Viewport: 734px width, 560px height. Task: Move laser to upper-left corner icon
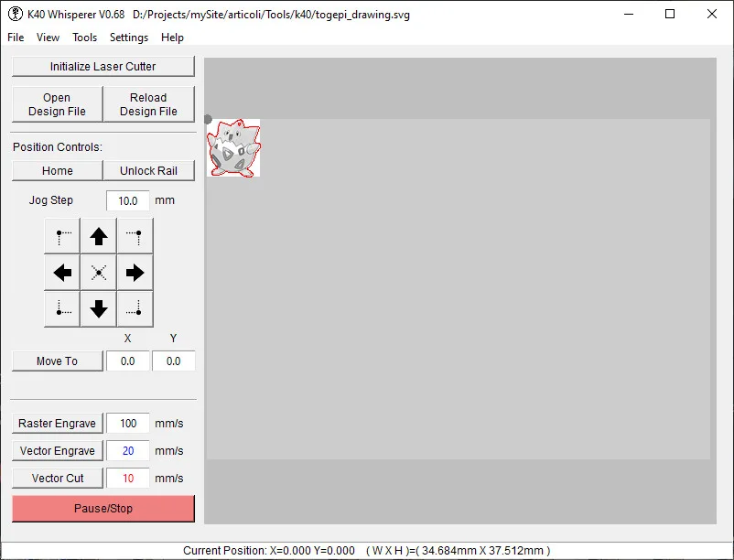[62, 236]
